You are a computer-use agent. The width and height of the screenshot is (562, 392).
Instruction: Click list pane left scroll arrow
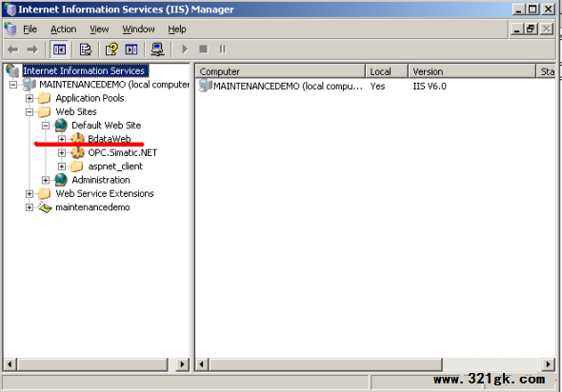(202, 364)
